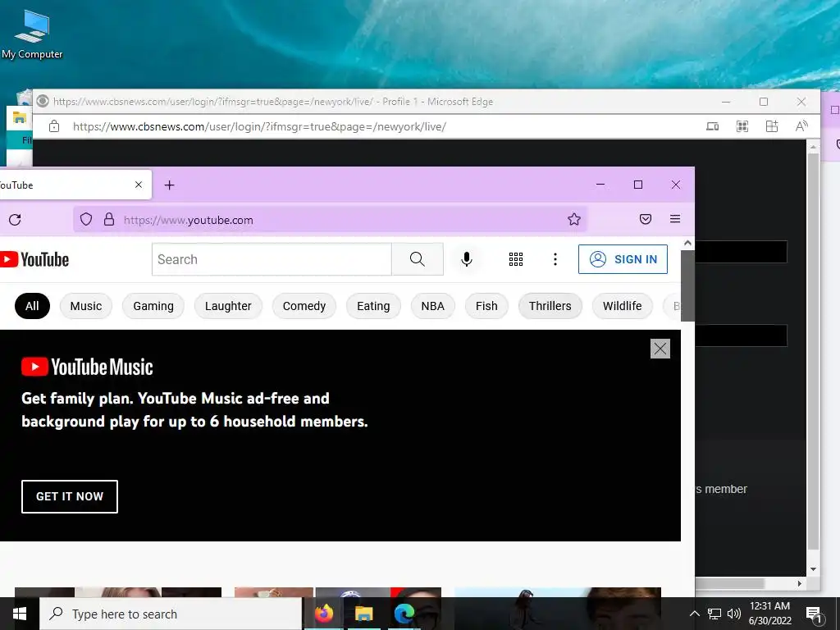Go to the YouTube home logo

point(34,259)
